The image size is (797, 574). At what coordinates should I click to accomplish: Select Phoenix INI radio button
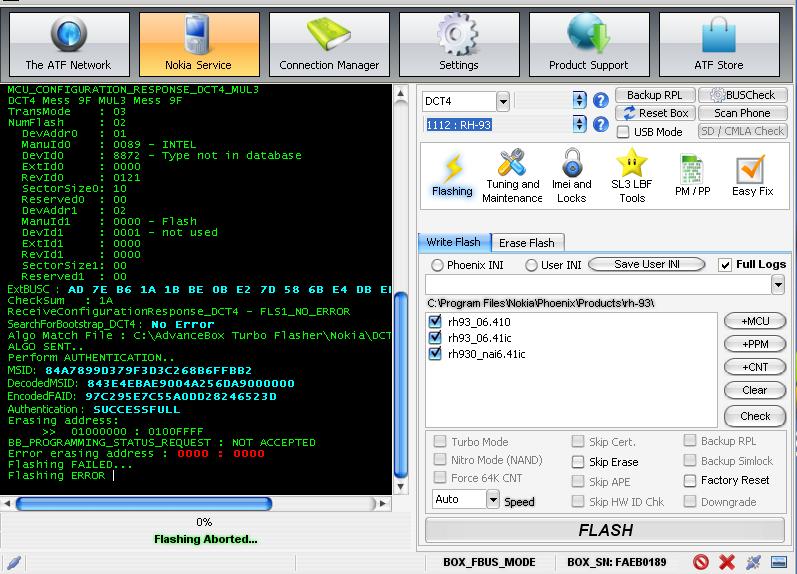click(x=437, y=265)
